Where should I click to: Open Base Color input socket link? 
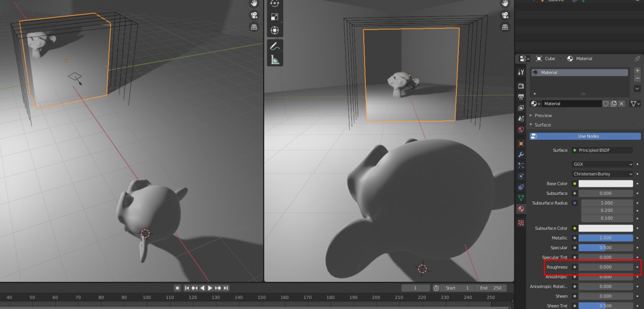tap(575, 184)
